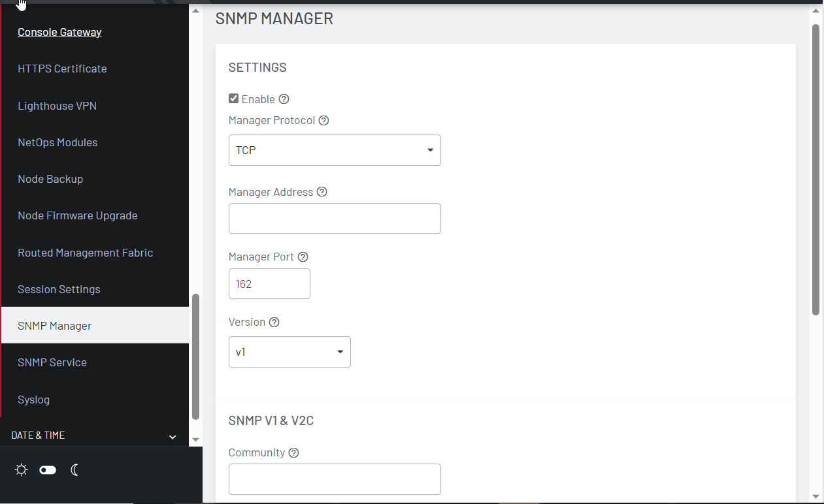The height and width of the screenshot is (504, 824).
Task: Navigate to Session Settings
Action: coord(59,289)
